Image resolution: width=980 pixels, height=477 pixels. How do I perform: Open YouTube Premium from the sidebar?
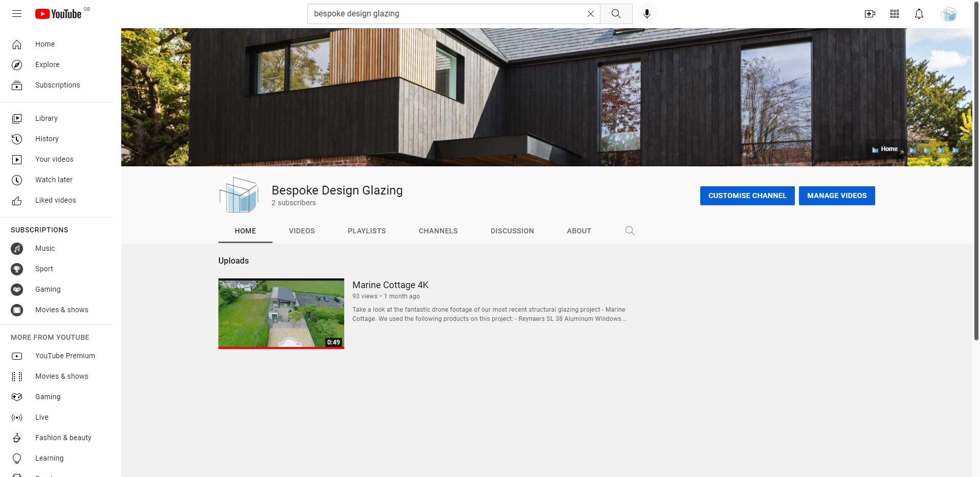pyautogui.click(x=65, y=356)
